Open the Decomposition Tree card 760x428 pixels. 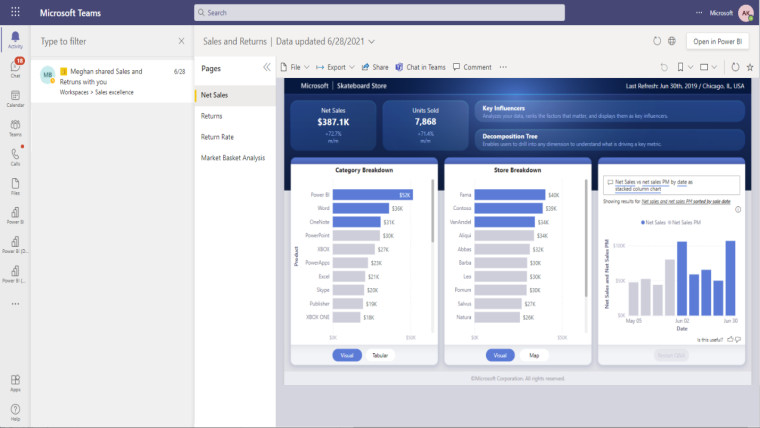tap(610, 140)
